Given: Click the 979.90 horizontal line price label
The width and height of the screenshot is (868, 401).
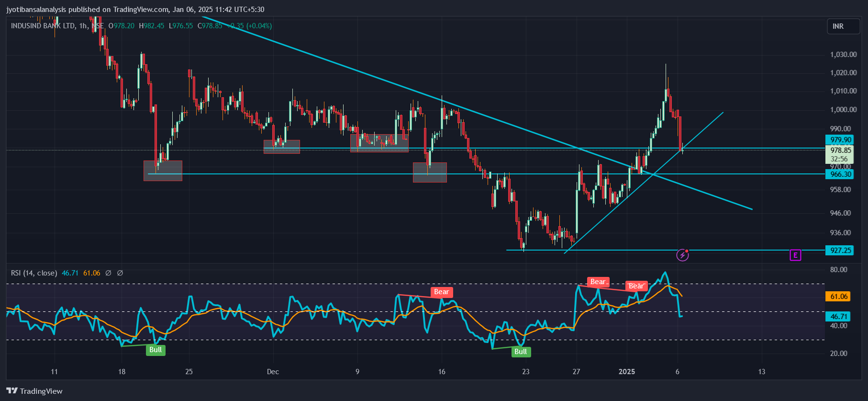Looking at the screenshot, I should coord(840,140).
